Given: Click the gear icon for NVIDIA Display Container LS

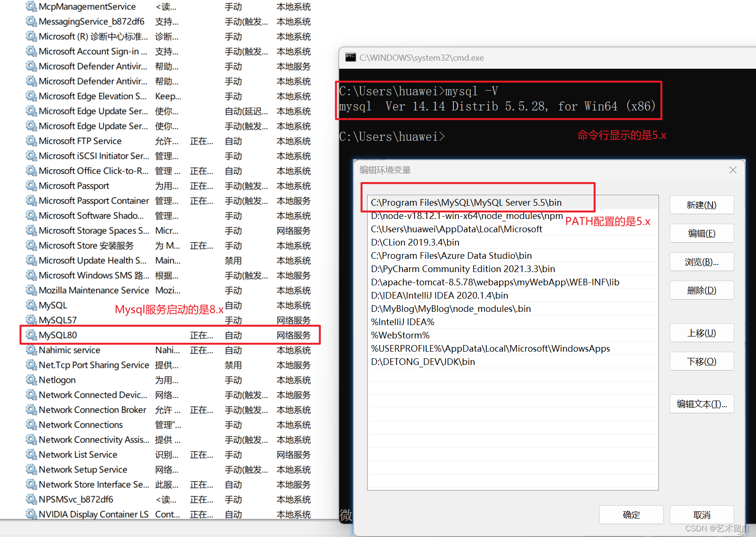Looking at the screenshot, I should point(31,514).
